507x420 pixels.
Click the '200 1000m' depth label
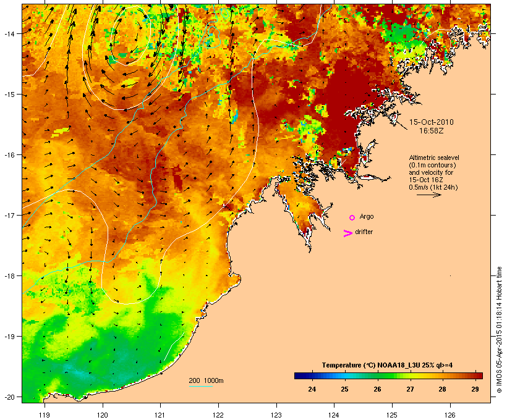point(206,380)
